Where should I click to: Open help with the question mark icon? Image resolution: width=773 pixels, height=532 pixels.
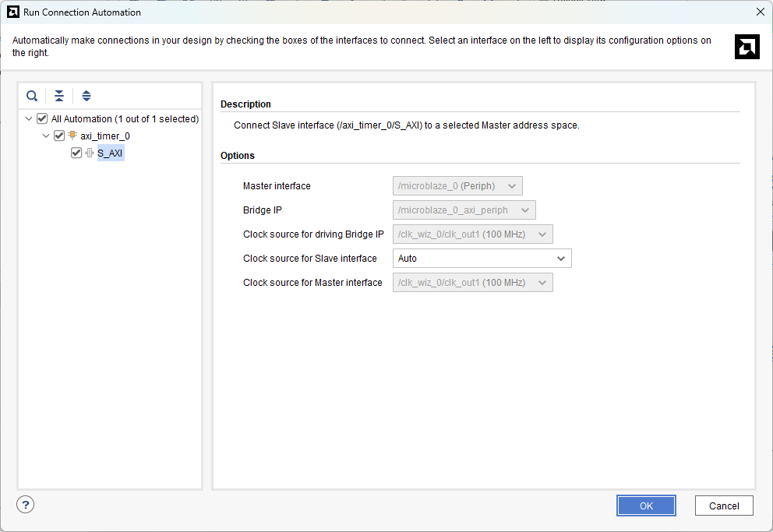tap(26, 505)
